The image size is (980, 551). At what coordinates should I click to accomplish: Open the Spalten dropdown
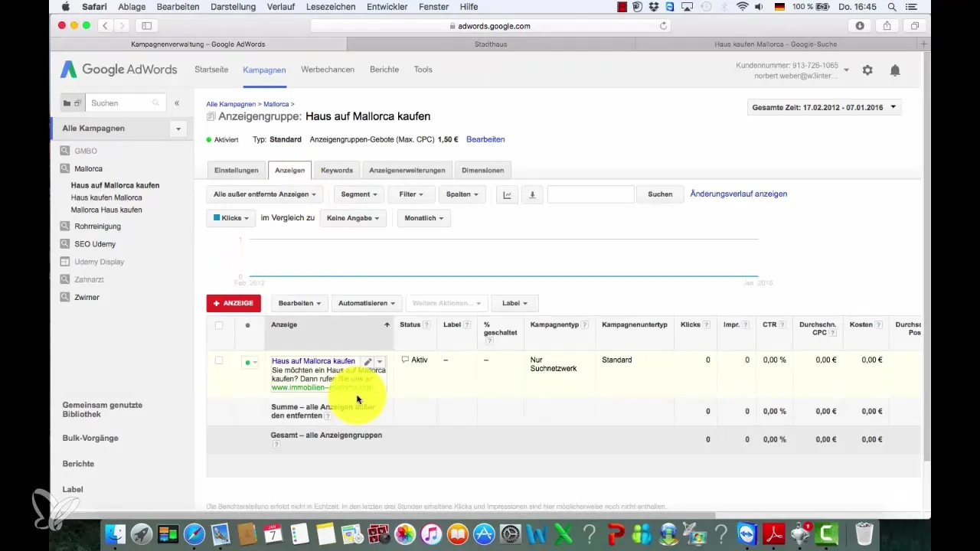[x=462, y=194]
